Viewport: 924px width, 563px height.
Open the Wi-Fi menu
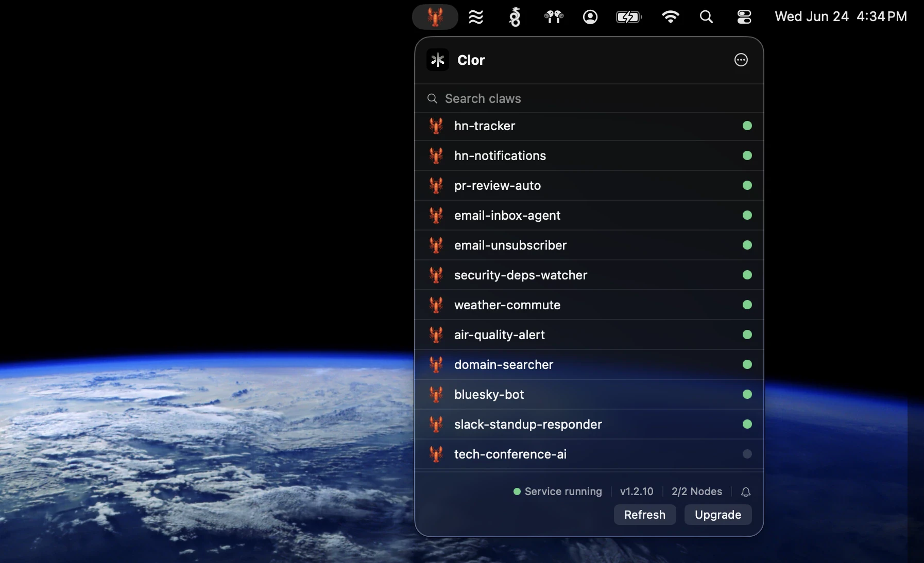670,17
